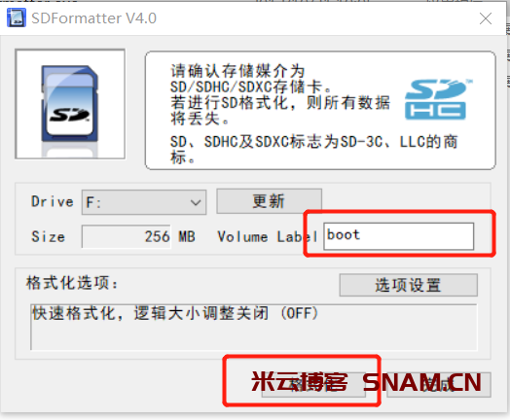
Task: Close the SDFormatter V4.0 window
Action: [486, 18]
